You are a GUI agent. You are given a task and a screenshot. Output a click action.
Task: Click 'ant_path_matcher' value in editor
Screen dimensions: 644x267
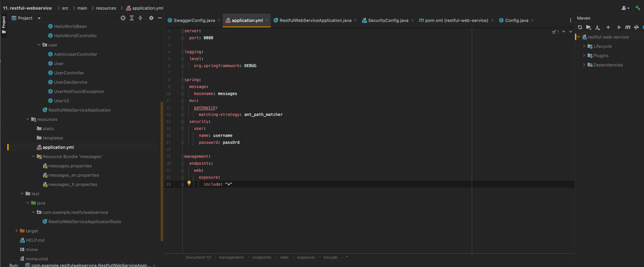click(263, 115)
